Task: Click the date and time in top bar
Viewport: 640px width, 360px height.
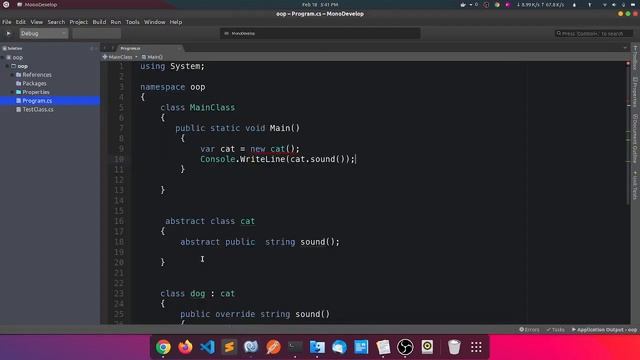Action: click(x=320, y=4)
